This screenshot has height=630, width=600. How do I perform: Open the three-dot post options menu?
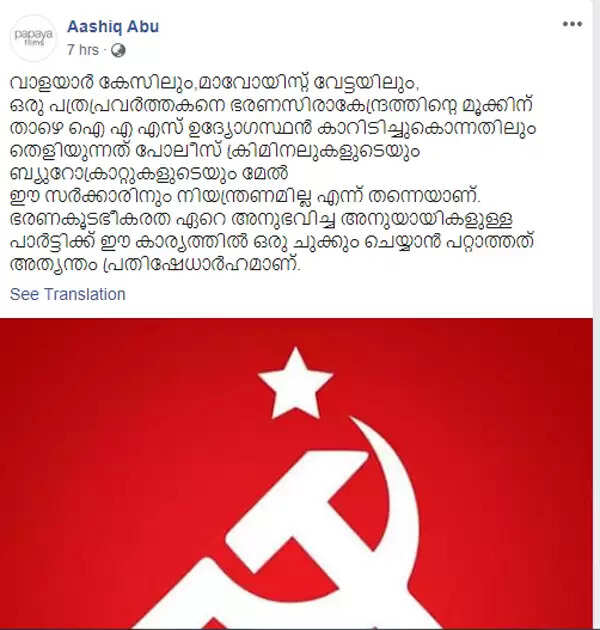point(572,25)
